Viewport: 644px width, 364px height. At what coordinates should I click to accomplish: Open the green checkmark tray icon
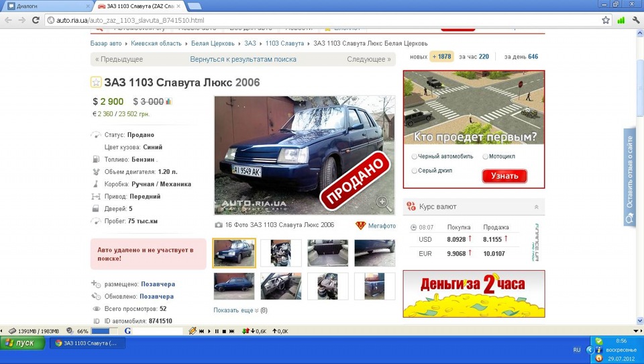[x=599, y=341]
